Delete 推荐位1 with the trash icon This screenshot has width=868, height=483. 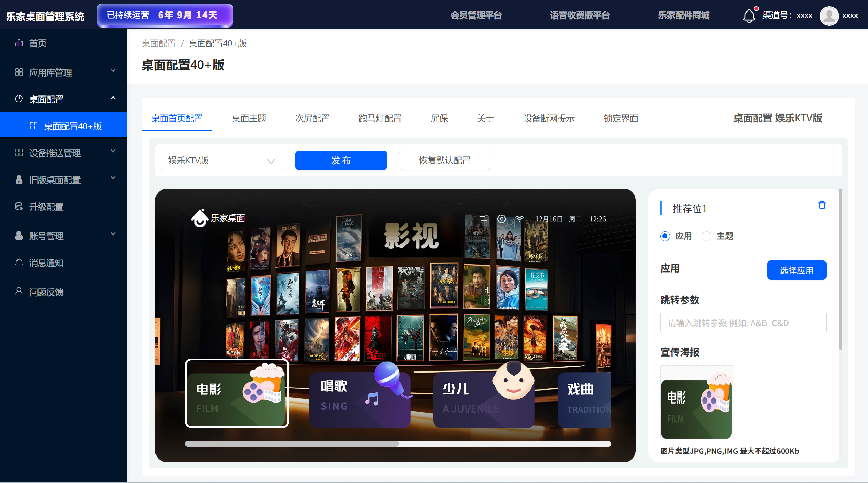(822, 205)
